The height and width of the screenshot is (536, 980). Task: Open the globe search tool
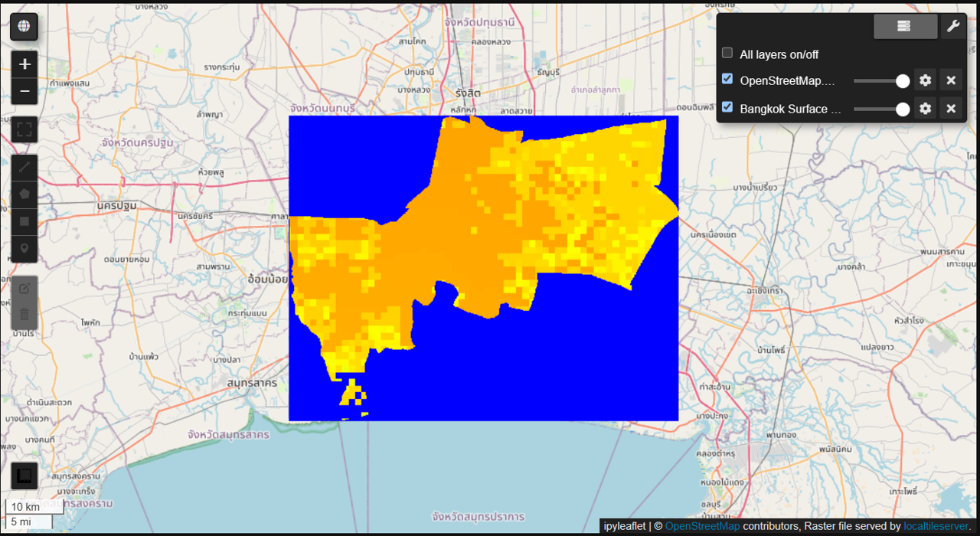click(x=24, y=27)
